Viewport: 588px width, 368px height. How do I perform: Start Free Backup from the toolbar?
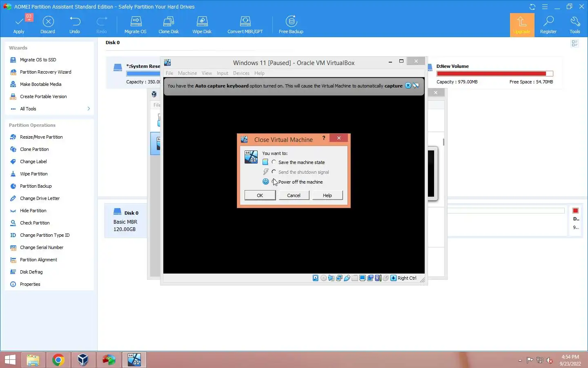291,25
